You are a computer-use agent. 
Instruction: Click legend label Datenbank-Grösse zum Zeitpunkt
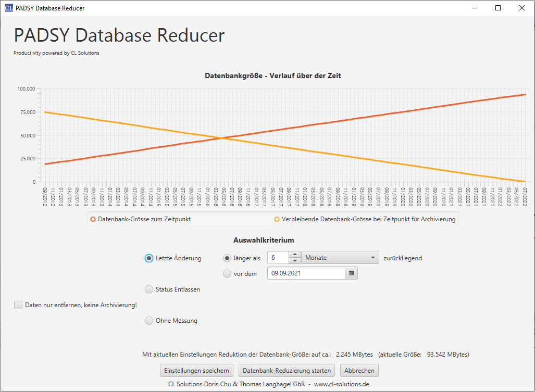(144, 219)
